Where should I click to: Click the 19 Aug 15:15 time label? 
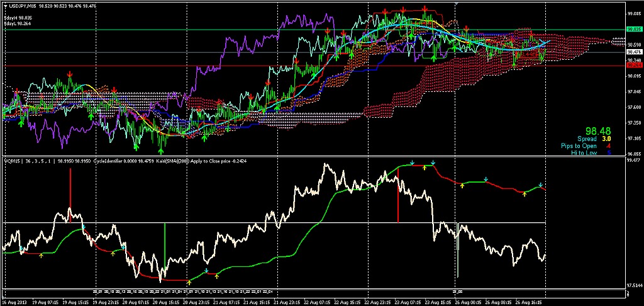77,303
